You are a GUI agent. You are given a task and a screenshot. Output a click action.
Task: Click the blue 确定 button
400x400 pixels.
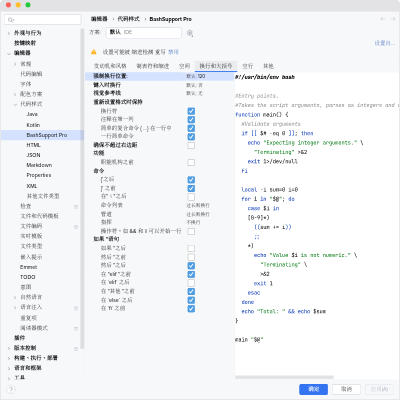313,389
